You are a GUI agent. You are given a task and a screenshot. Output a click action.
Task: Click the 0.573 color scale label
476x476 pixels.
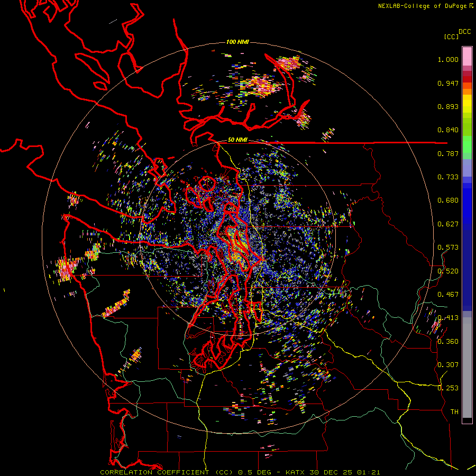point(448,248)
